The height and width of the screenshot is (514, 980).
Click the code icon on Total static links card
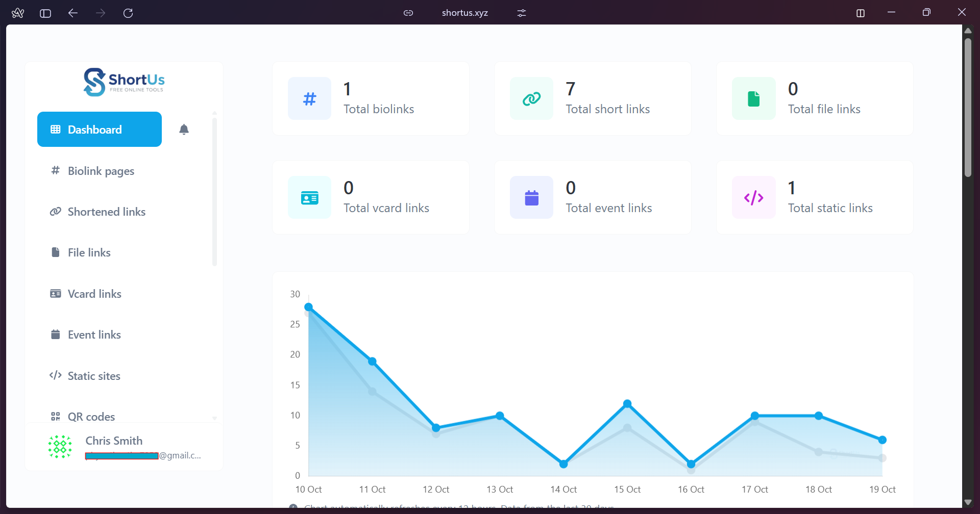point(753,197)
